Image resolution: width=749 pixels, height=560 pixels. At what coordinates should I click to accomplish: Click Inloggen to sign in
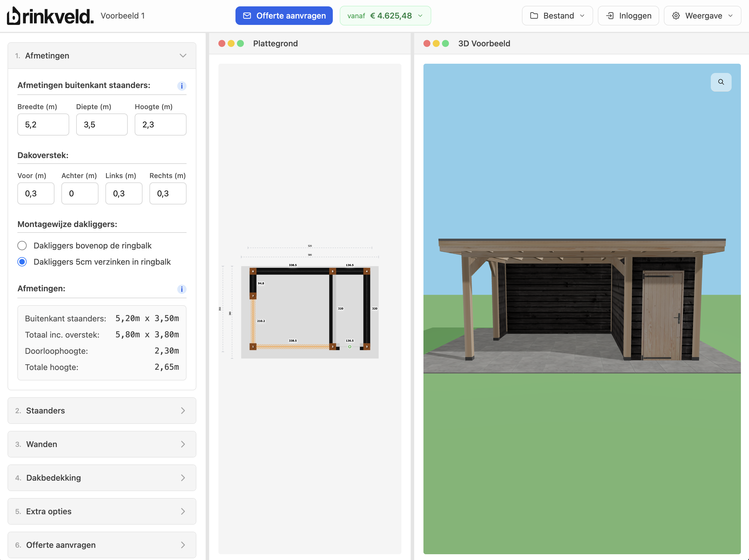tap(628, 16)
